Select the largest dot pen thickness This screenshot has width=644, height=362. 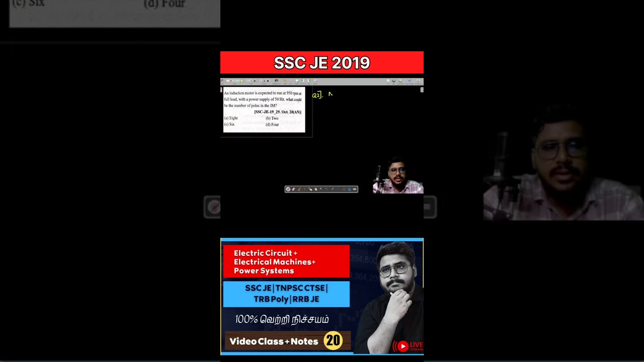268,80
